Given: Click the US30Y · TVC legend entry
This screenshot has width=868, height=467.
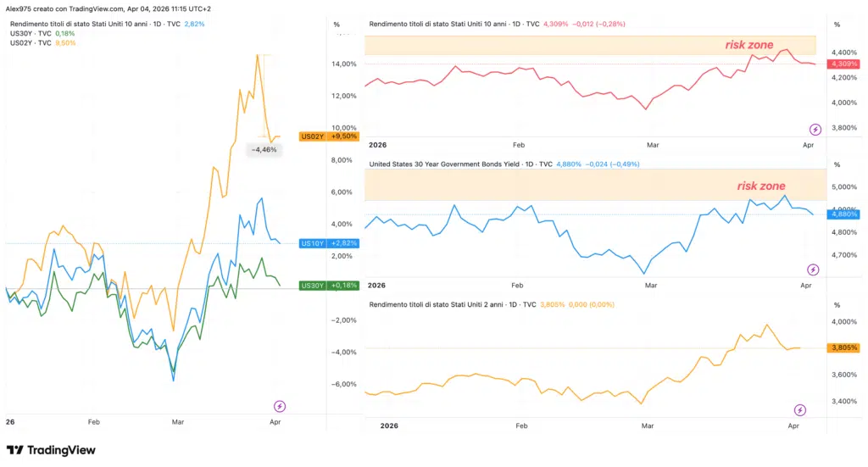Looking at the screenshot, I should (31, 33).
